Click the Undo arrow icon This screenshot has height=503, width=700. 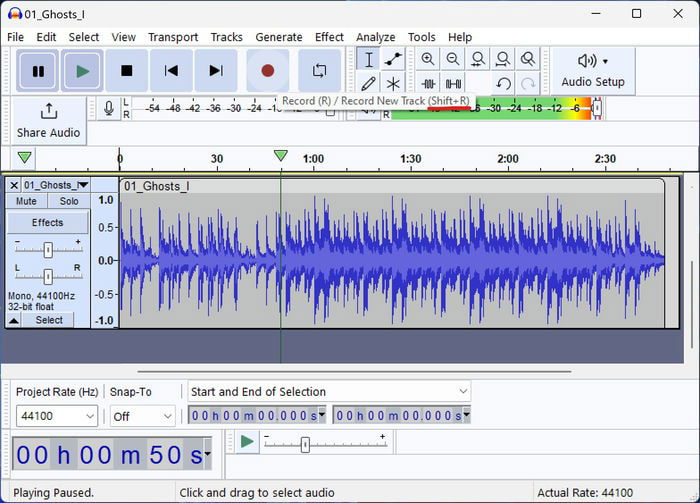pyautogui.click(x=503, y=83)
